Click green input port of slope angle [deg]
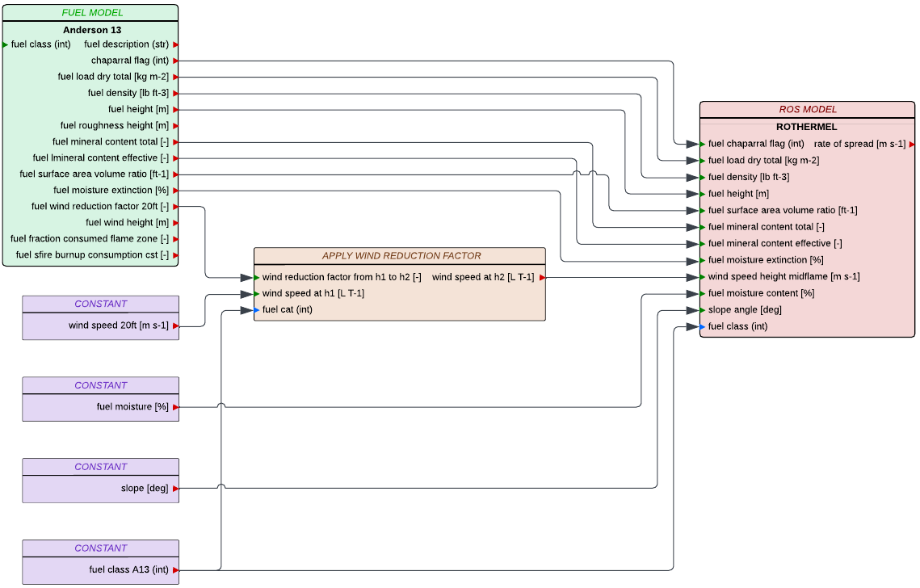This screenshot has width=920, height=588. point(703,310)
